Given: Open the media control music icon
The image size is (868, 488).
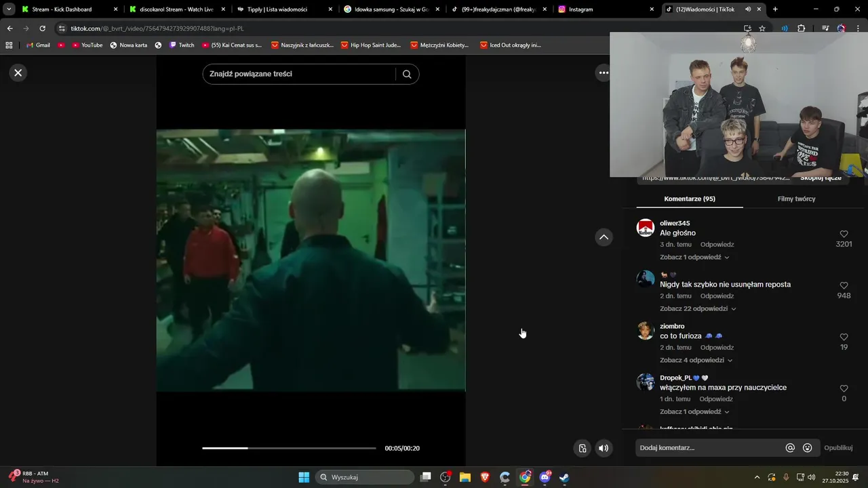Looking at the screenshot, I should [825, 28].
